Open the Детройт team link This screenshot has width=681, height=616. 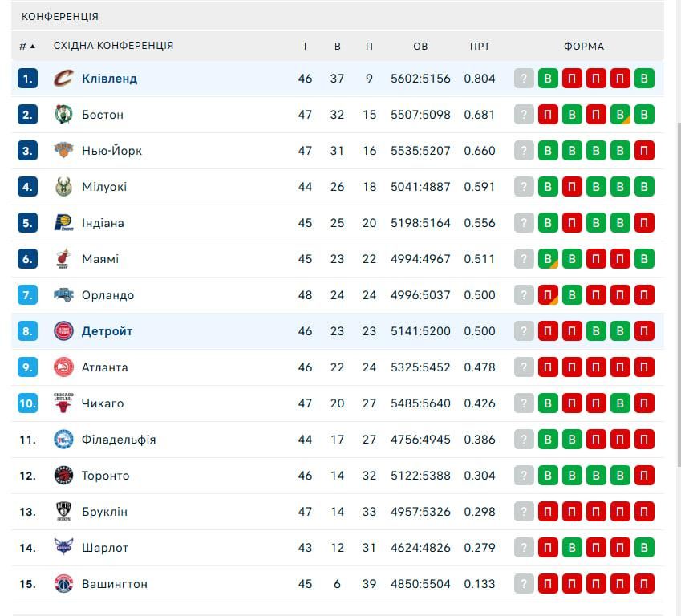[107, 331]
